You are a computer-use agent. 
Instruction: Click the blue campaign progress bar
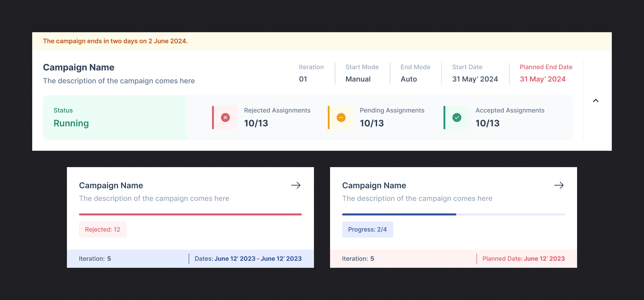click(x=399, y=214)
